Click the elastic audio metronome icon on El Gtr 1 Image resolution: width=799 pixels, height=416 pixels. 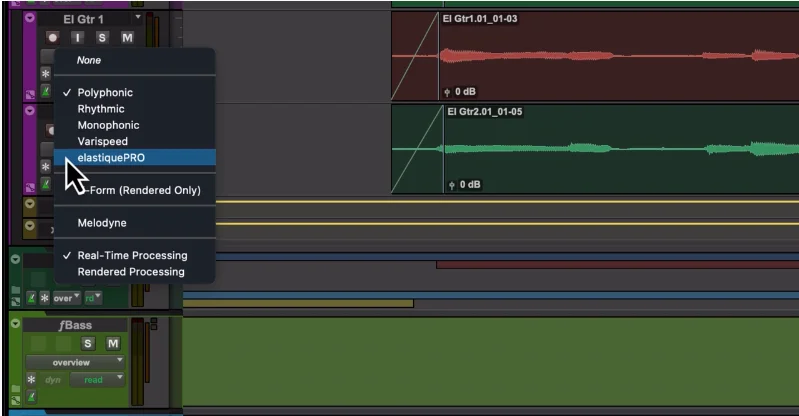pyautogui.click(x=46, y=91)
